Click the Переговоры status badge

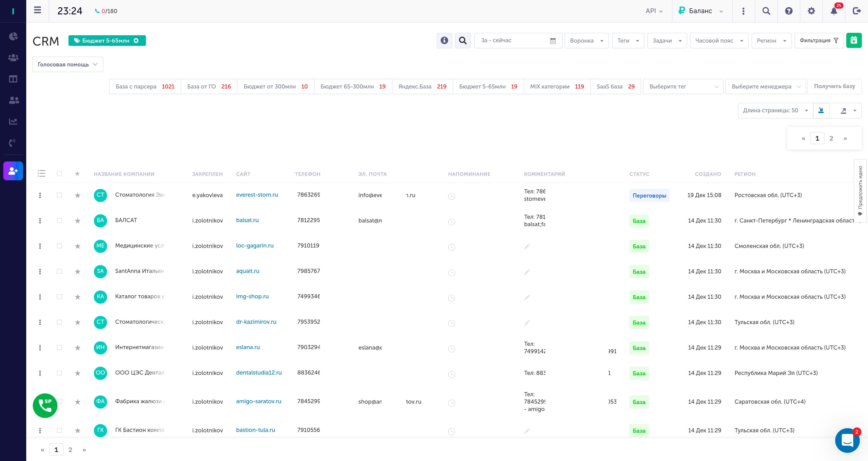(x=649, y=195)
